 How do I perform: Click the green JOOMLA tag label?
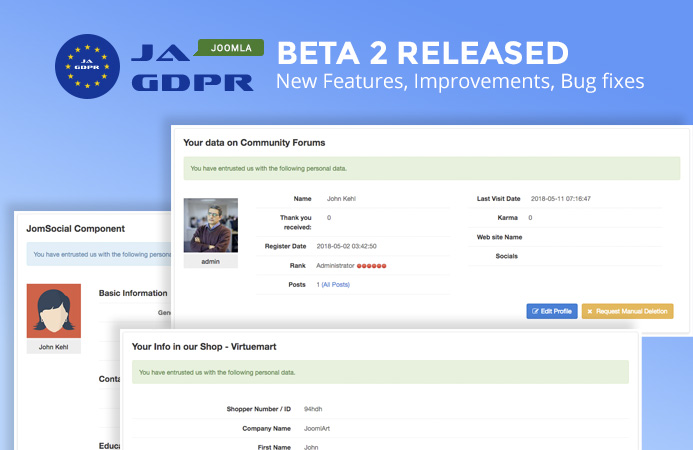pyautogui.click(x=230, y=48)
